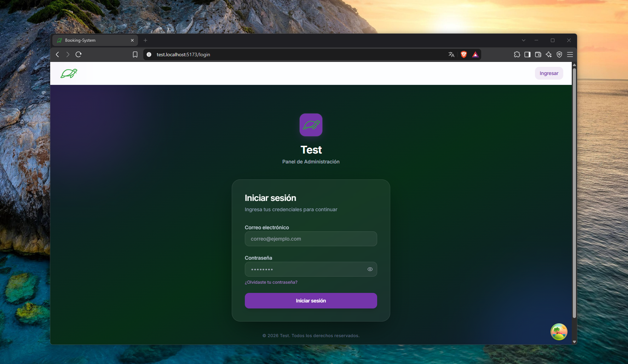Open the floating island avatar button
The width and height of the screenshot is (628, 364).
(x=559, y=332)
